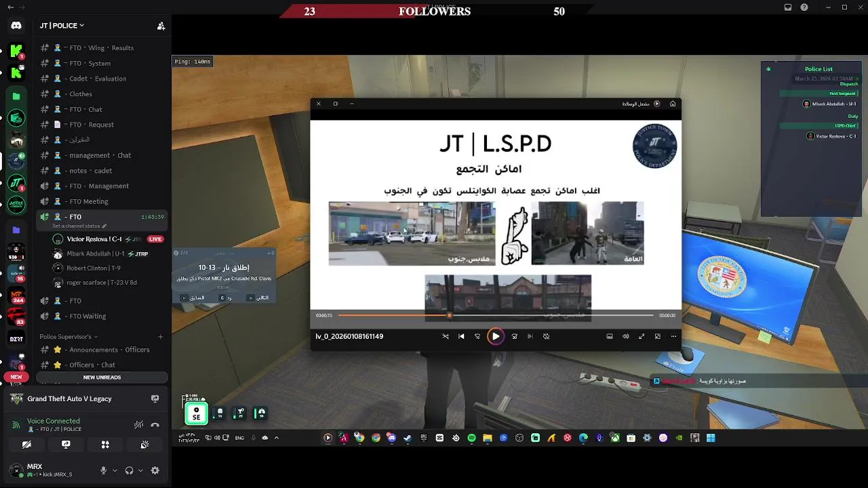The height and width of the screenshot is (488, 868).
Task: Open FTO · Wing · Results channel
Action: [x=102, y=48]
